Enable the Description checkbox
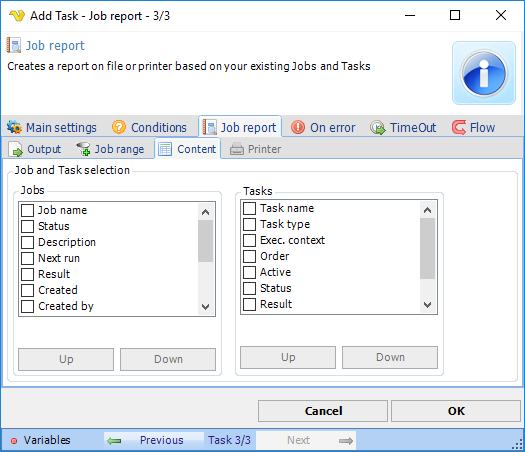Image resolution: width=525 pixels, height=452 pixels. click(27, 242)
